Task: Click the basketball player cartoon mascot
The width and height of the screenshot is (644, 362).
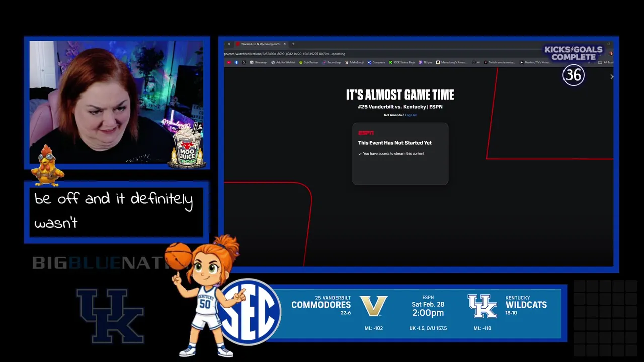Action: [206, 297]
